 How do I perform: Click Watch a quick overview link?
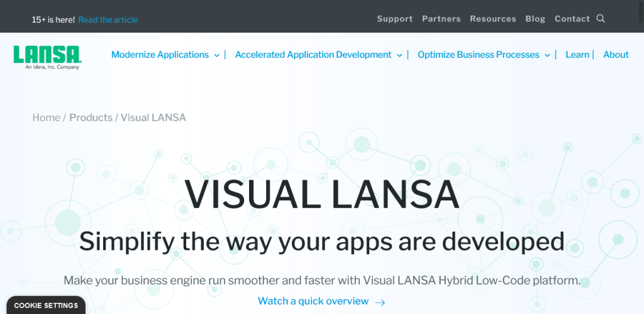pos(313,301)
